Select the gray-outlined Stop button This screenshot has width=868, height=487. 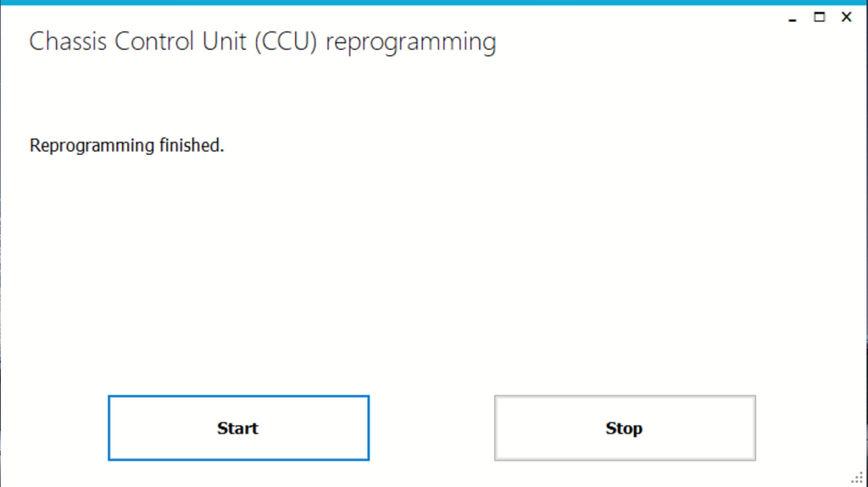click(x=625, y=428)
